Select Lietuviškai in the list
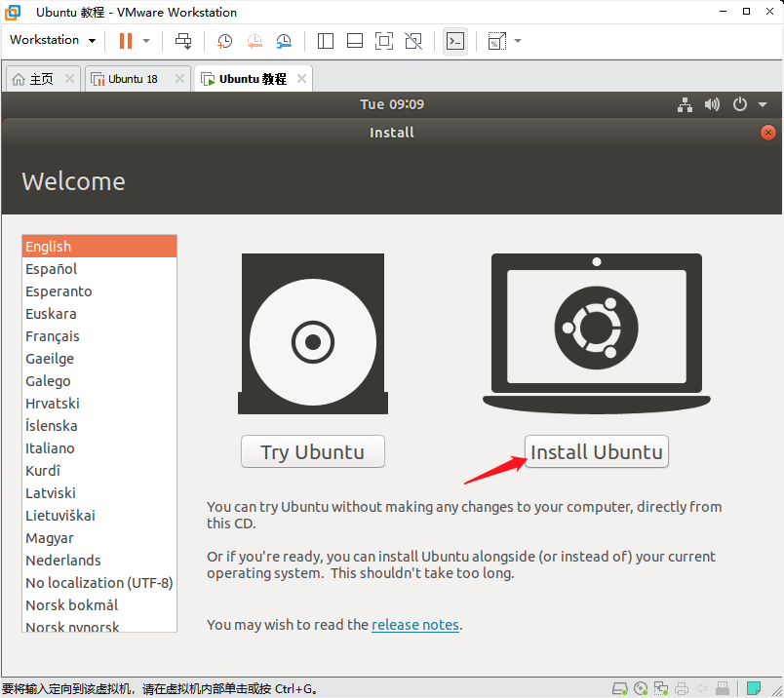Viewport: 784px width, 698px height. (99, 516)
